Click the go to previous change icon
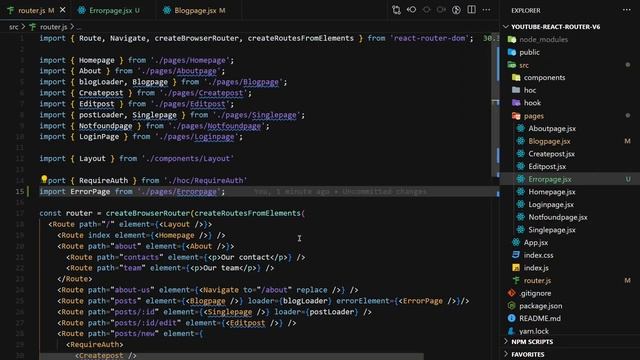The image size is (640, 360). click(411, 10)
